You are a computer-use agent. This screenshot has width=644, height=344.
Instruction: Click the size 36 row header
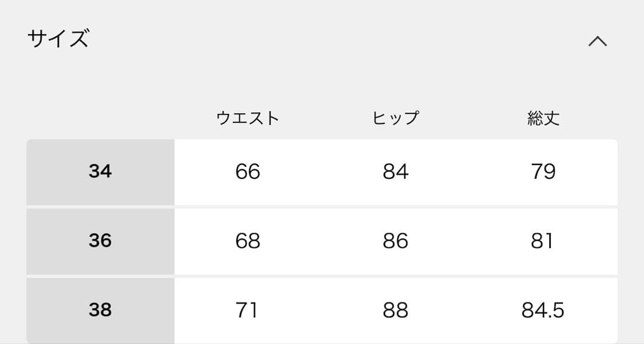coord(100,241)
